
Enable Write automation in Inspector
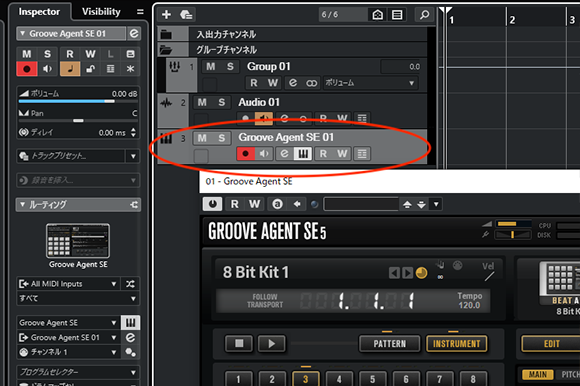click(x=90, y=54)
